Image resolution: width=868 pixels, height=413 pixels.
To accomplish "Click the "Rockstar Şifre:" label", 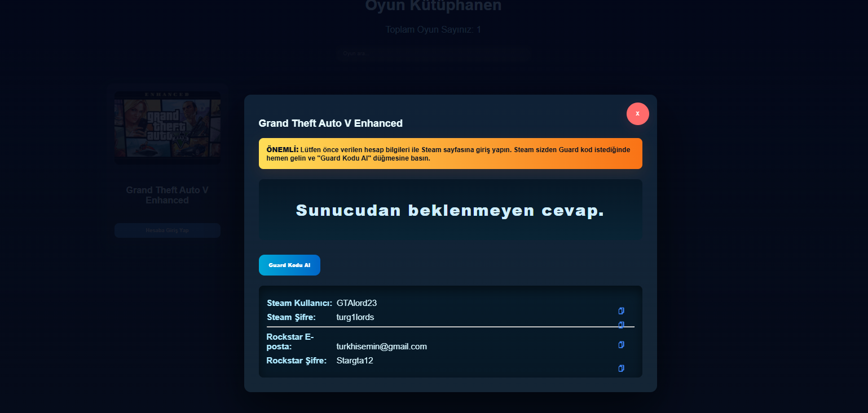I will pos(297,361).
